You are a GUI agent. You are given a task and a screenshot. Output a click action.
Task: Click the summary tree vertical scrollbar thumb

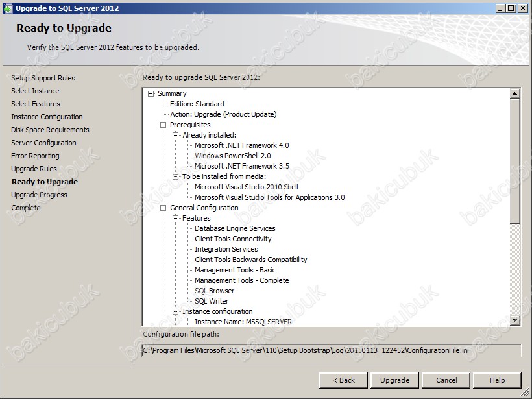(515, 161)
